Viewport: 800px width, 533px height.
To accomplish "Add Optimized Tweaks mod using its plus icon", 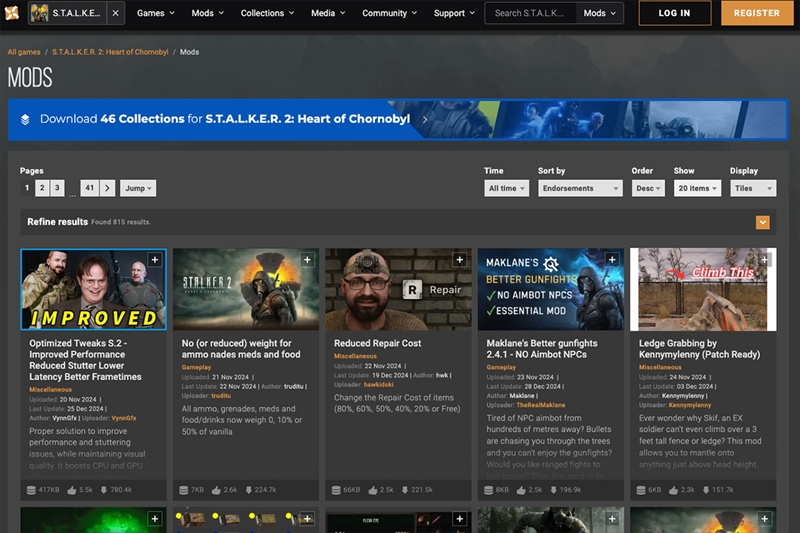I will point(155,260).
